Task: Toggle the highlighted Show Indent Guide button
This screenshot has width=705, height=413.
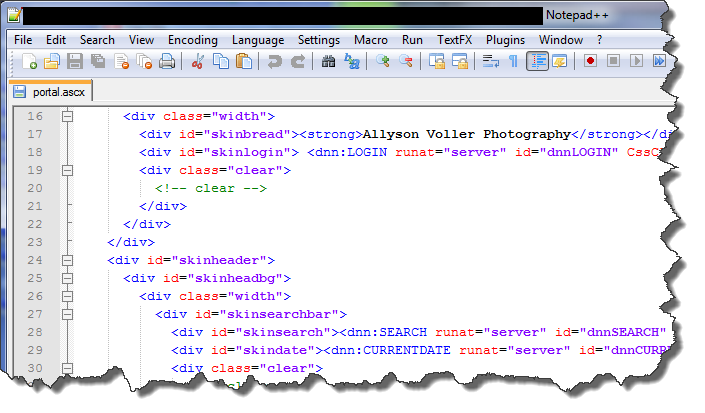Action: coord(537,62)
